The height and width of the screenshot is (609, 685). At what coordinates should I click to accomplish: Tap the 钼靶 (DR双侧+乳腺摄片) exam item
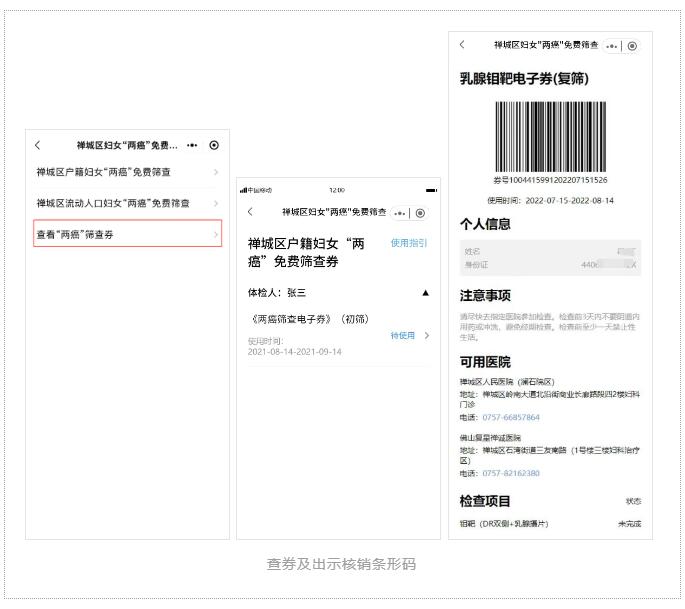pos(504,524)
